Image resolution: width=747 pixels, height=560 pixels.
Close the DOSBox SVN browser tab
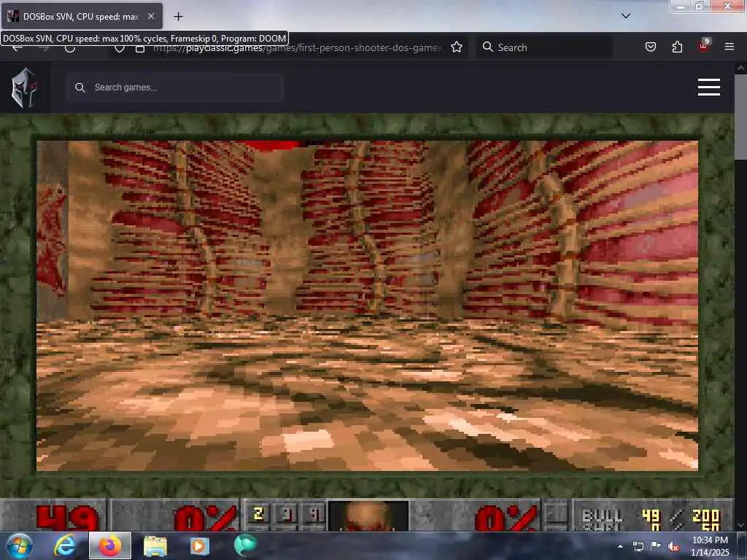tap(150, 16)
